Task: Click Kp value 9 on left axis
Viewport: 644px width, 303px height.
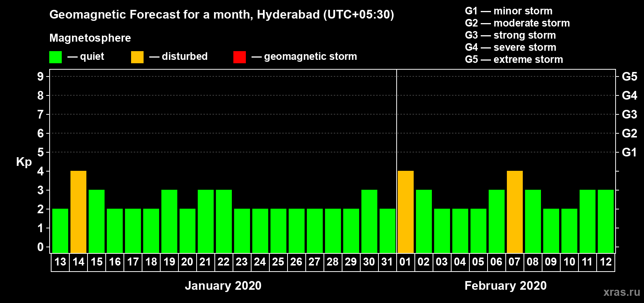Action: click(41, 77)
